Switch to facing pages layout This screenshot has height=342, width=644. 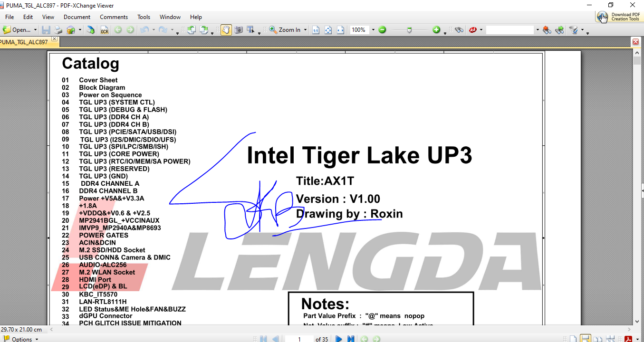pyautogui.click(x=598, y=339)
